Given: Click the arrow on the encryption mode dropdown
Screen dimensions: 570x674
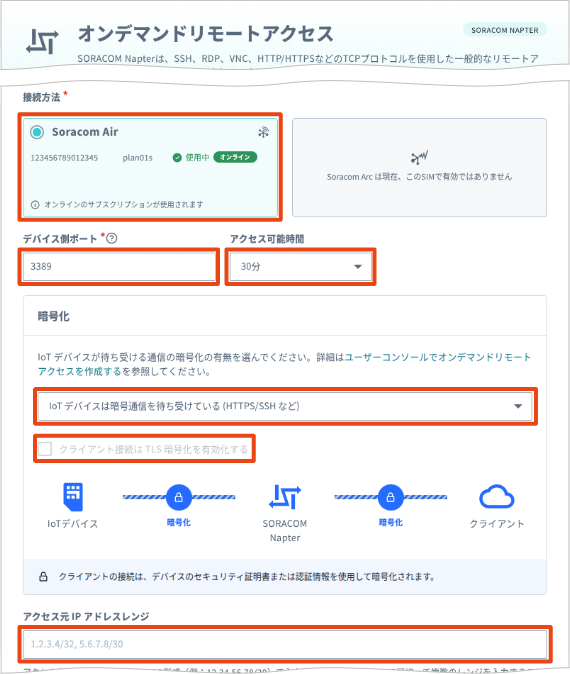Looking at the screenshot, I should pos(518,406).
